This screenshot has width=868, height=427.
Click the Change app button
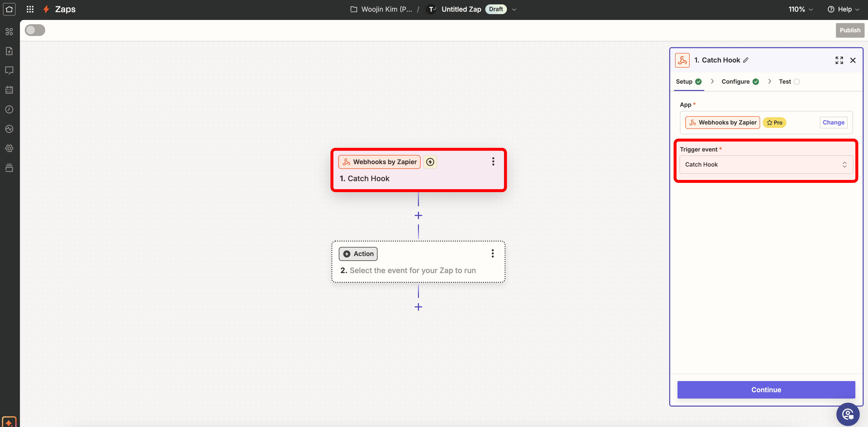point(833,122)
